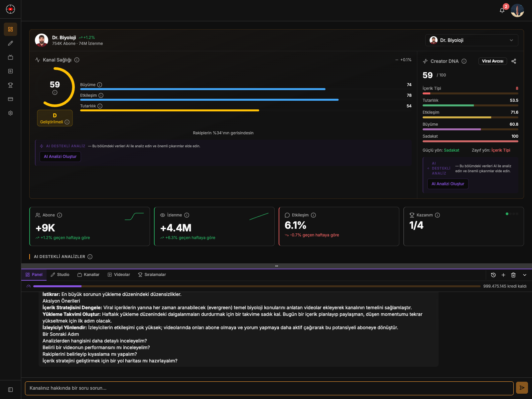Click the Dr. Biyoloji channel avatar
The image size is (532, 399).
42,40
